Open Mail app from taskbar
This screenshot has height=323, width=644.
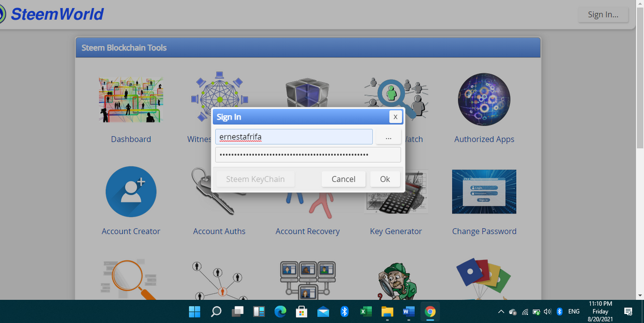[x=323, y=312]
